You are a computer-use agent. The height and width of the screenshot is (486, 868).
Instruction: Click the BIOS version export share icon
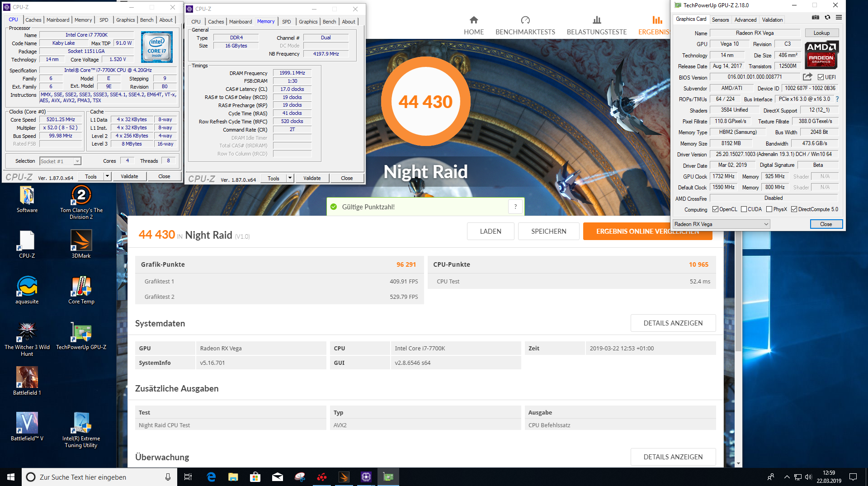[807, 77]
